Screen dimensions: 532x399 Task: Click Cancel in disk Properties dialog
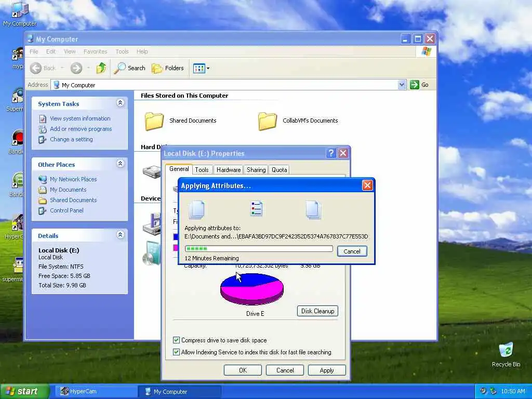point(285,370)
